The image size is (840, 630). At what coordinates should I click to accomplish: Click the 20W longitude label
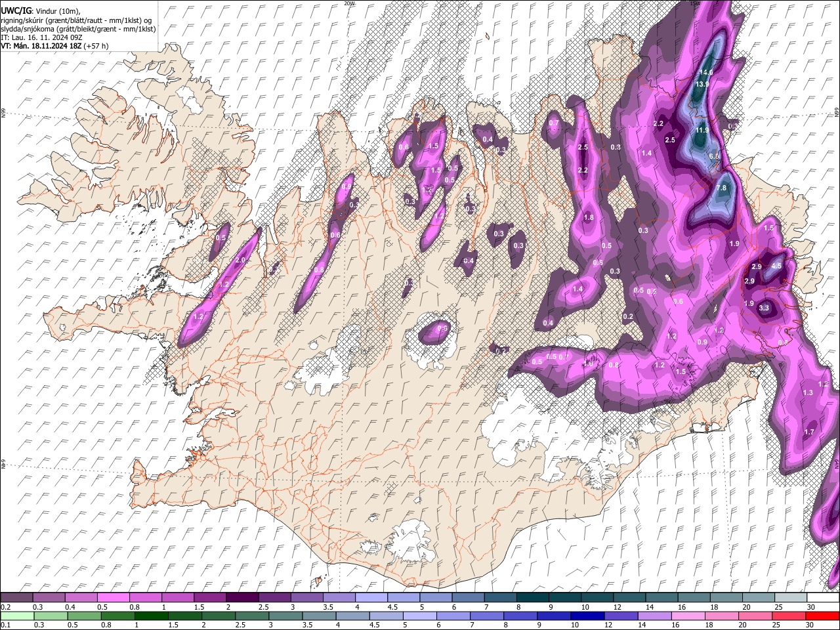click(x=349, y=3)
